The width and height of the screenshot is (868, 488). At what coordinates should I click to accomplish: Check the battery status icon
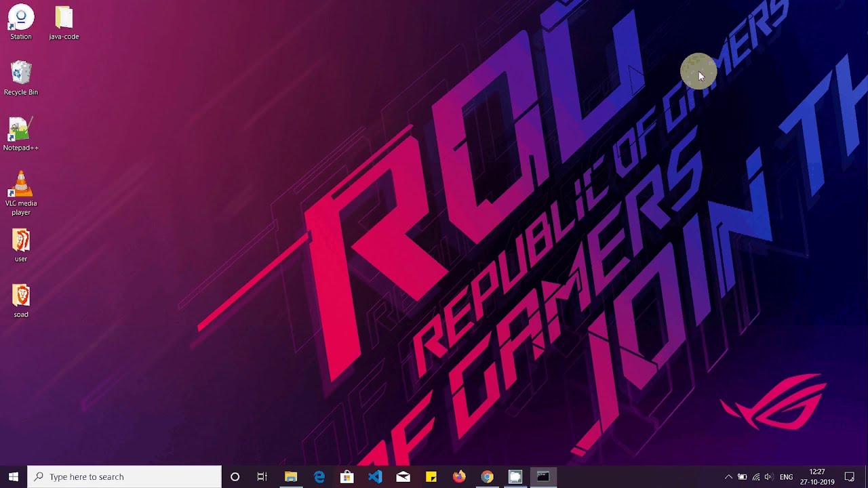click(742, 476)
